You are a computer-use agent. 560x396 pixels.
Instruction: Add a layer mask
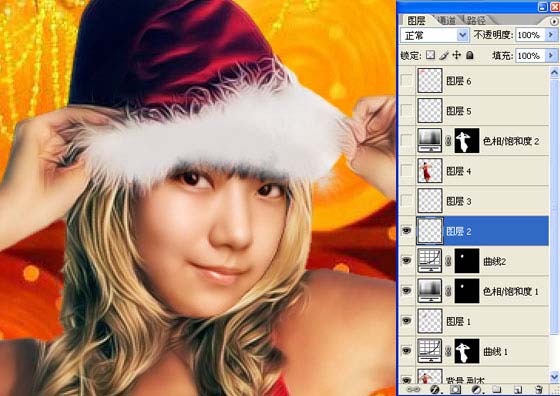tap(455, 390)
